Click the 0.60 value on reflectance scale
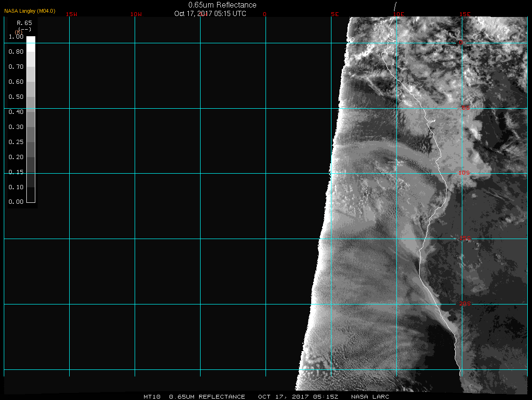 pyautogui.click(x=16, y=81)
